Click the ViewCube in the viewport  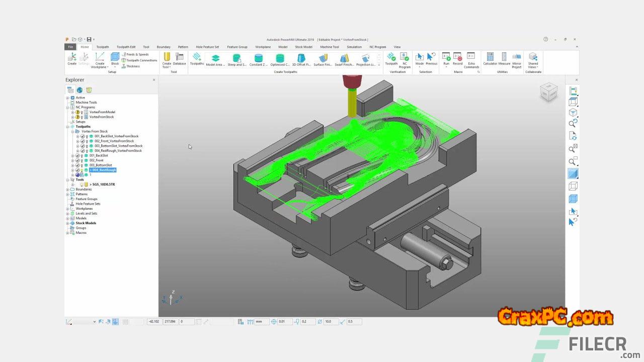548,93
